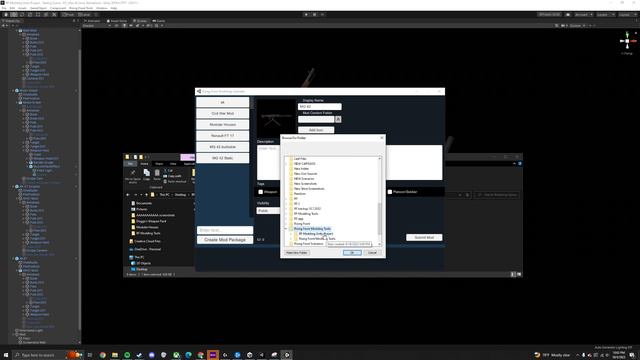640x360 pixels.
Task: Open the Component menu in Unity
Action: [58, 8]
